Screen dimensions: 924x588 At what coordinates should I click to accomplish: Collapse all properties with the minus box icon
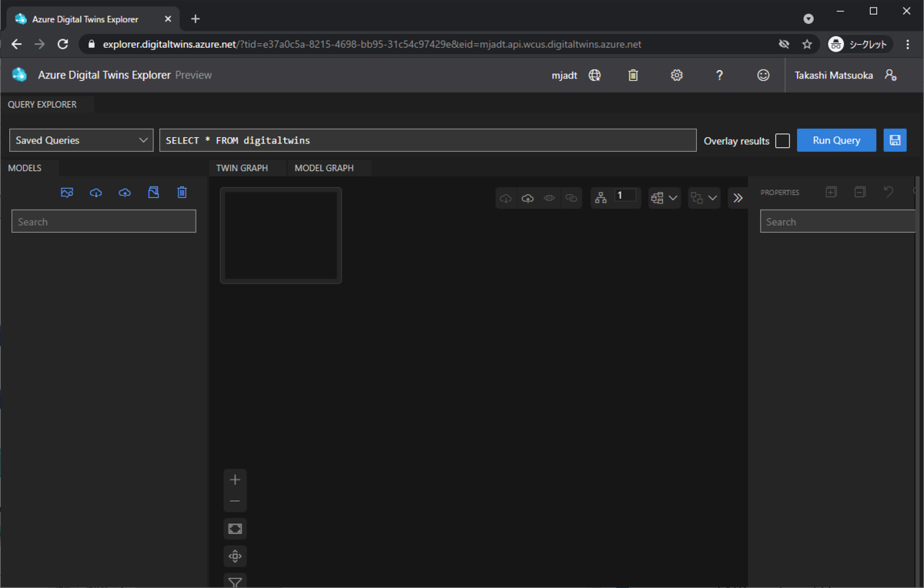coord(860,192)
